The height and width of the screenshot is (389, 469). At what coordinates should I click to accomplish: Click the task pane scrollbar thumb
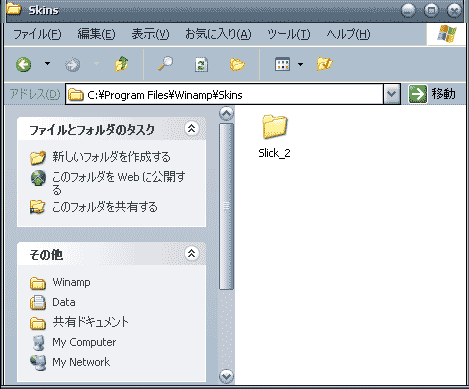(226, 206)
